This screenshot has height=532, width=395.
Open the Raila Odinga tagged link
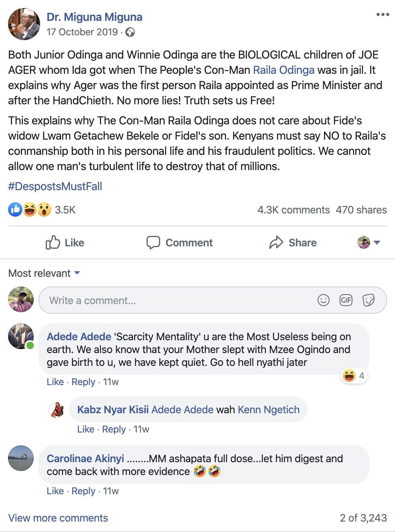coord(283,70)
